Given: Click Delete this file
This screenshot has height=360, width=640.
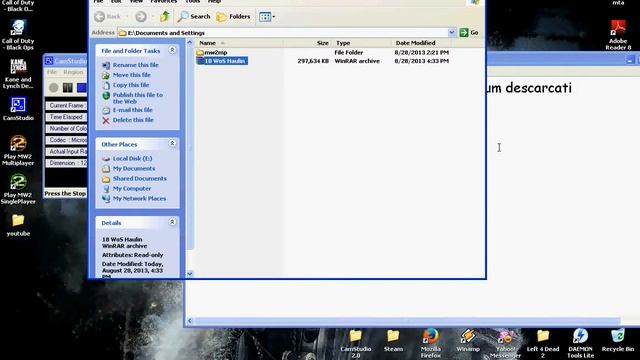Looking at the screenshot, I should coord(133,120).
